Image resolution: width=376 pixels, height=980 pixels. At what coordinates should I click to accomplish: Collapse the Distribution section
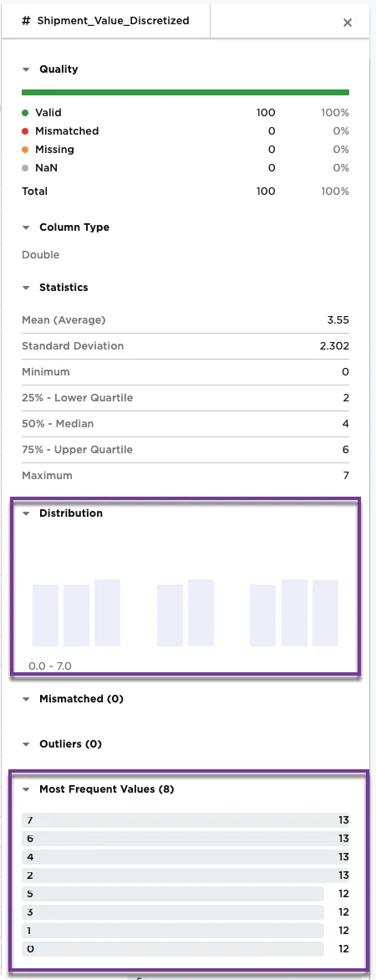point(26,513)
